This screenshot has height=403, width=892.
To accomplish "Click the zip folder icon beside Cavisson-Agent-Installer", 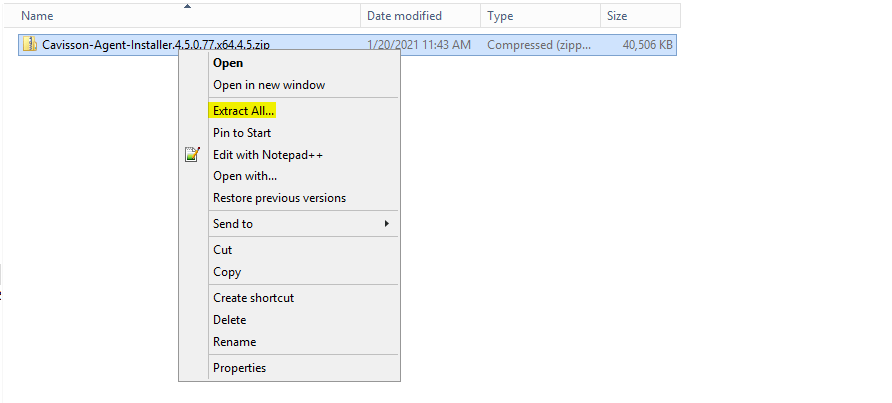I will click(x=30, y=44).
